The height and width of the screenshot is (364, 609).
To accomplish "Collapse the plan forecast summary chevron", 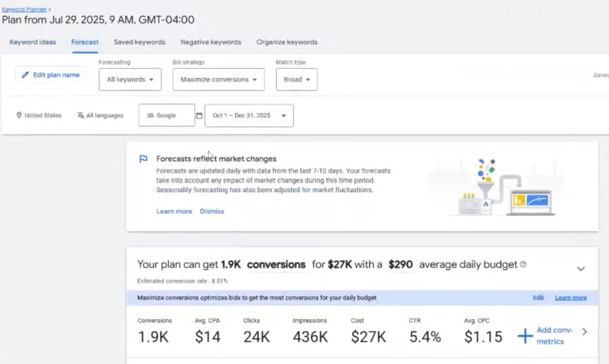I will tap(581, 269).
